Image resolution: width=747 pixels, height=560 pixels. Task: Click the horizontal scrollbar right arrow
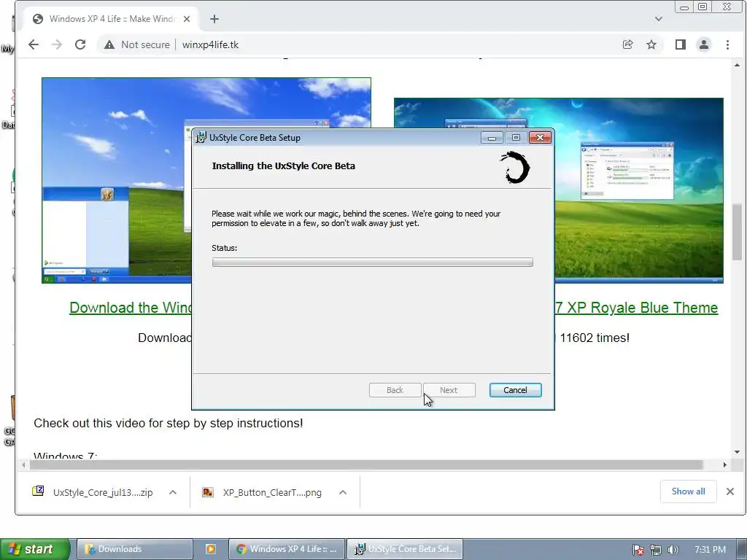point(724,464)
